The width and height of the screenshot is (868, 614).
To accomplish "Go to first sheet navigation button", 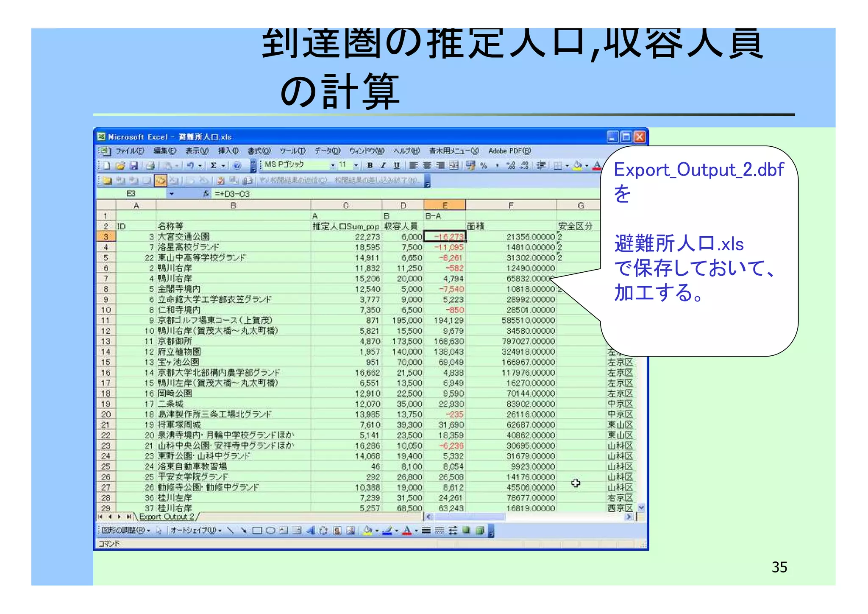I will pos(100,517).
